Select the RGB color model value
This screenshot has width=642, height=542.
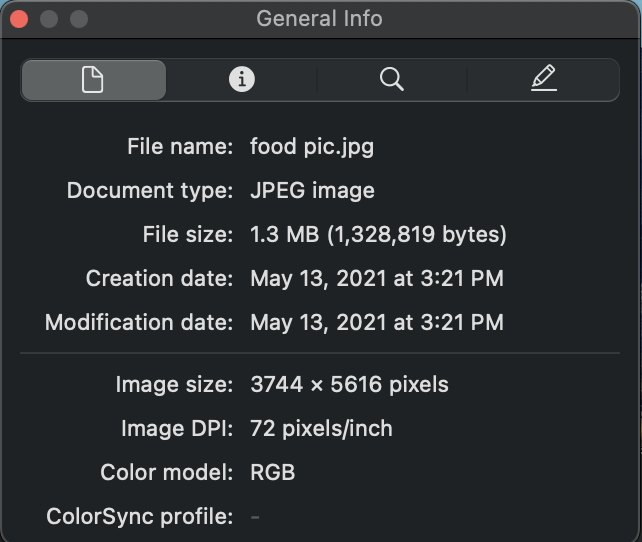point(272,472)
